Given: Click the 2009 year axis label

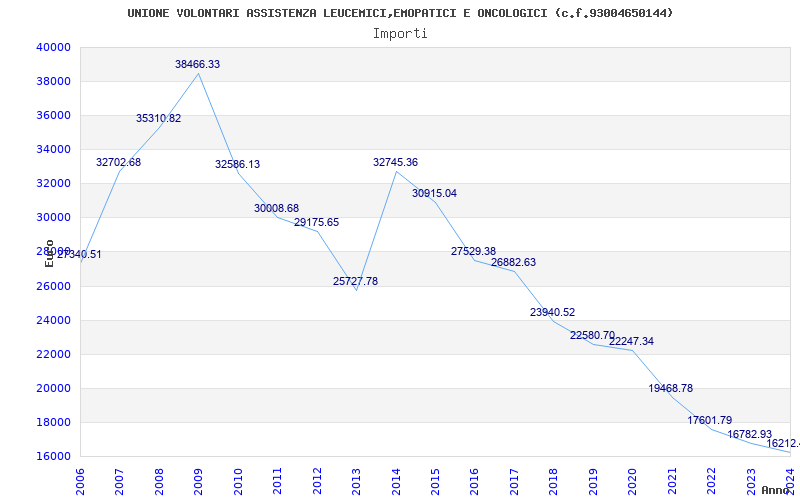Looking at the screenshot, I should (198, 481).
